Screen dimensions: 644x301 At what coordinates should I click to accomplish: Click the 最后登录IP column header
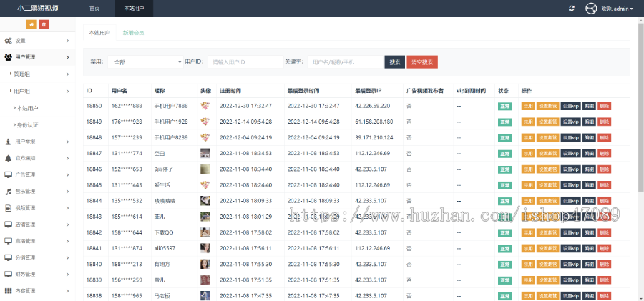tap(369, 90)
